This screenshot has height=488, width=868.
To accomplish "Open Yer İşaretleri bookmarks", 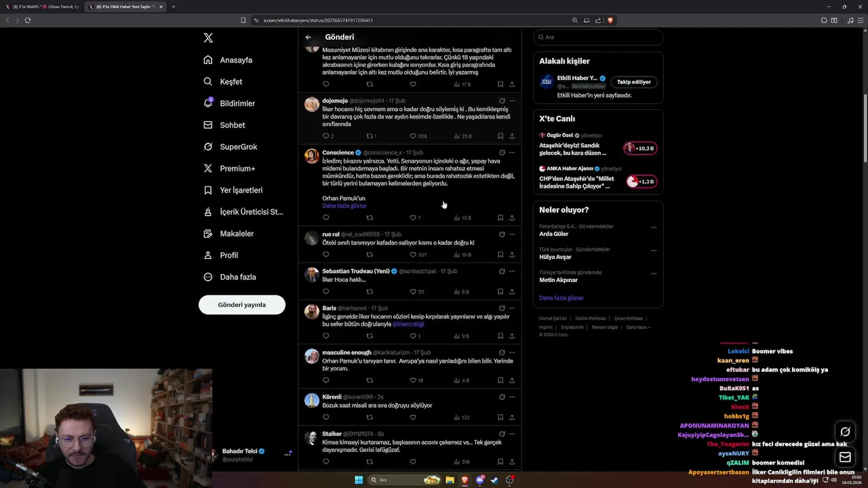I will pos(233,190).
